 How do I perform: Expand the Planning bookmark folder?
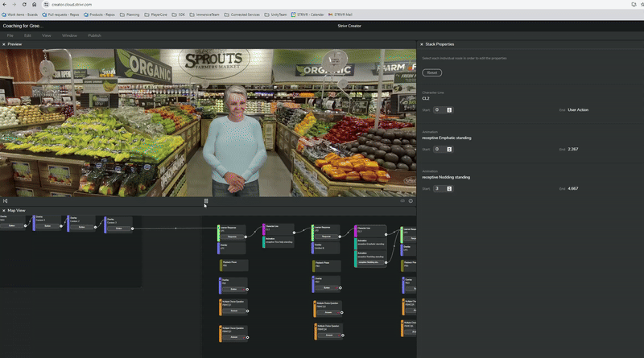point(130,14)
